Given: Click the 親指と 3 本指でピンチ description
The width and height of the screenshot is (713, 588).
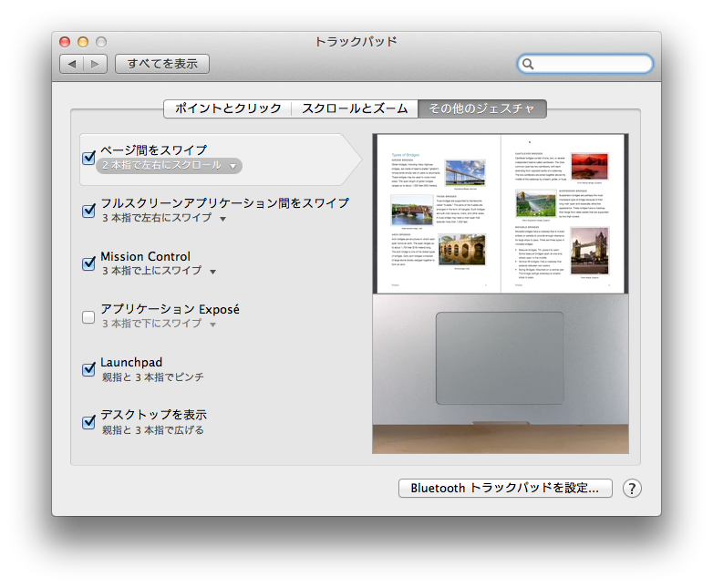Looking at the screenshot, I should point(153,377).
